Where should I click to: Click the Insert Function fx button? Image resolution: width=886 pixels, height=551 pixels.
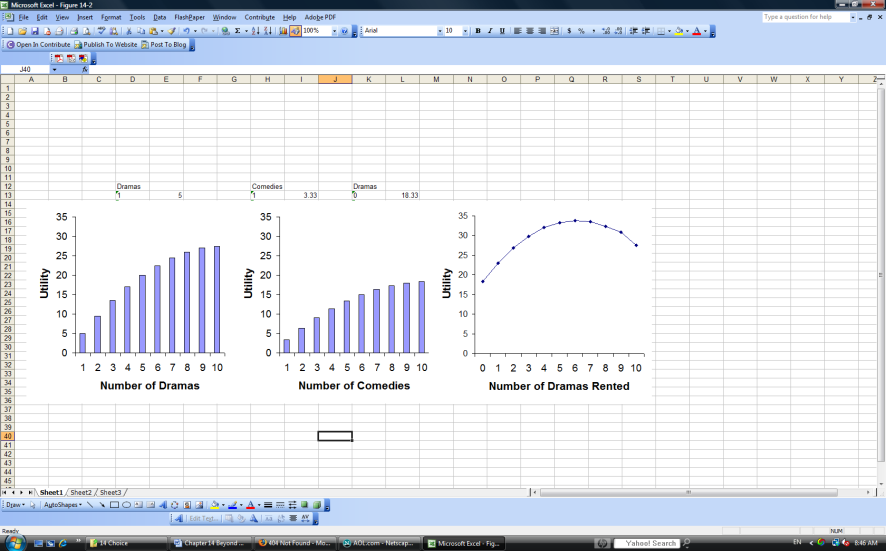tap(85, 70)
